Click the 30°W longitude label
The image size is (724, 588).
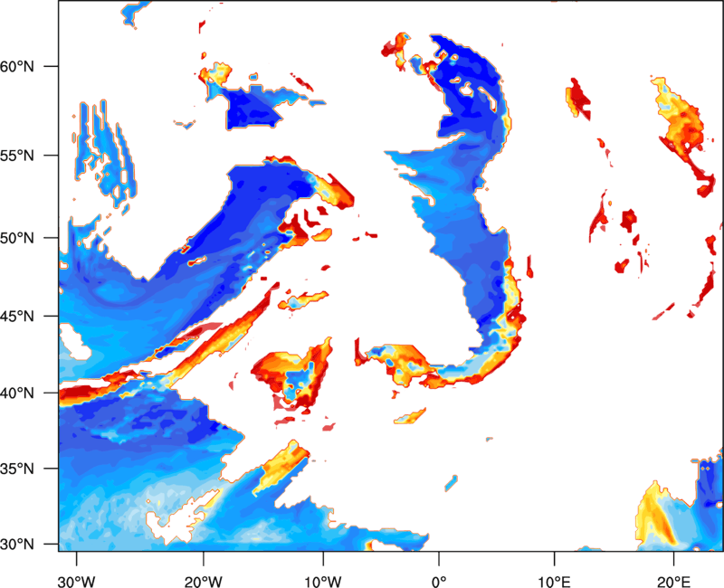77,582
